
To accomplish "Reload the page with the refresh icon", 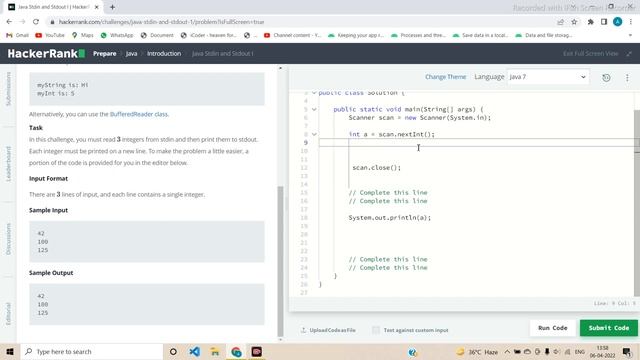I will (36, 22).
